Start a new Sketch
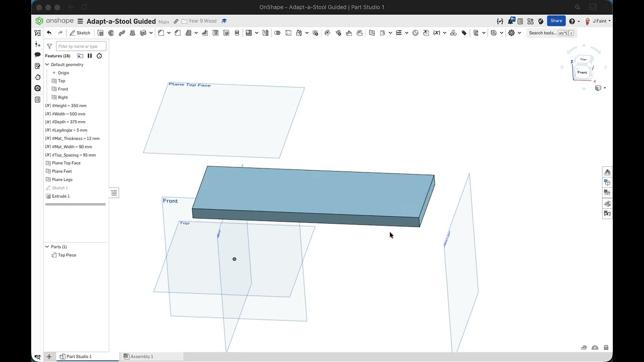The height and width of the screenshot is (362, 644). point(80,33)
